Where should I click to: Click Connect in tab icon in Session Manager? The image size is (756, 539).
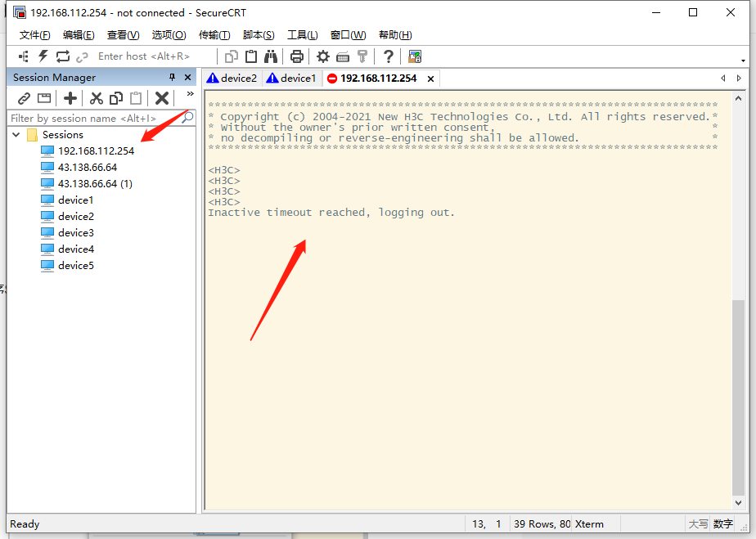coord(44,98)
